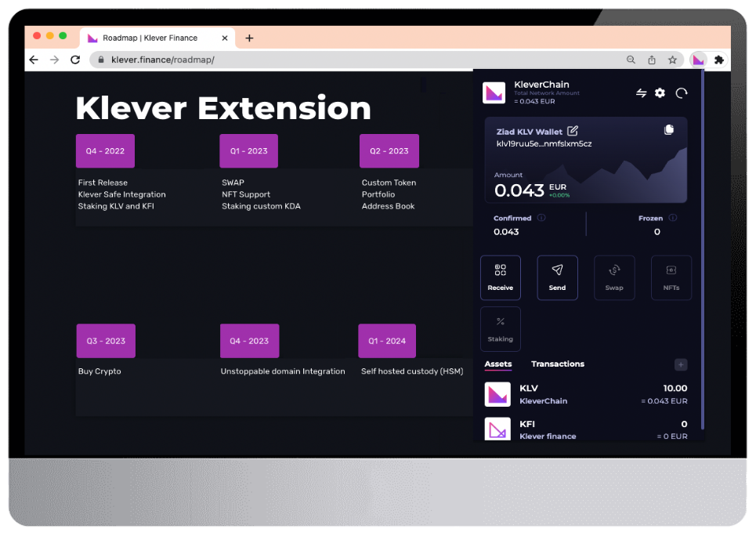The width and height of the screenshot is (756, 536).
Task: Click the wallet popup scrollbar
Action: [703, 249]
